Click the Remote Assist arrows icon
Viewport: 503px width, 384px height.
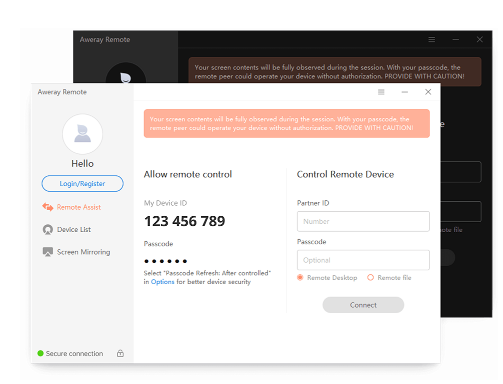click(x=48, y=207)
